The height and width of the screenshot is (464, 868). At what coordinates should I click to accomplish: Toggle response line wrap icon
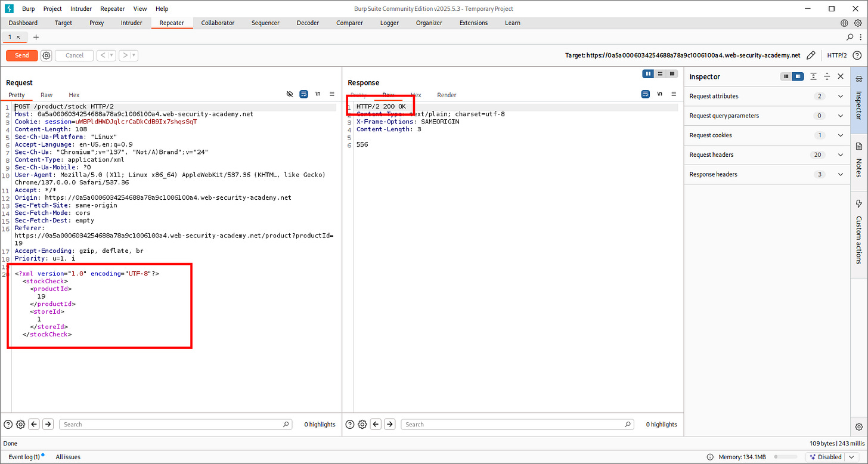(646, 94)
